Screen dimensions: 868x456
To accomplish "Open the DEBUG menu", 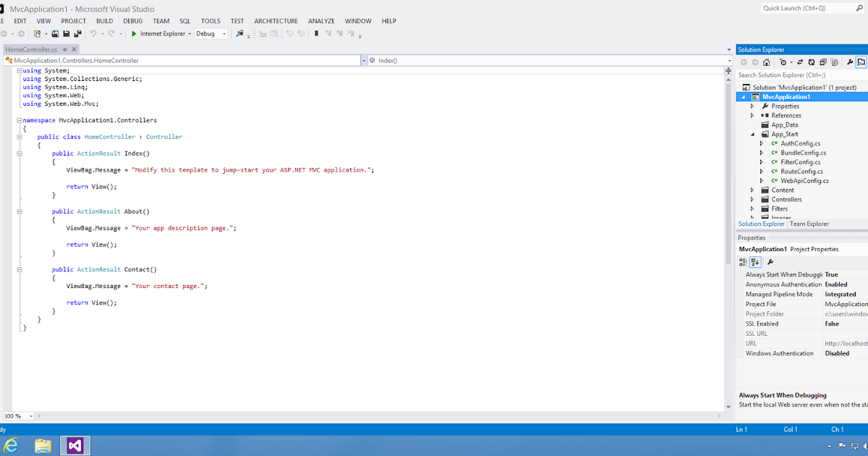I will coord(132,20).
